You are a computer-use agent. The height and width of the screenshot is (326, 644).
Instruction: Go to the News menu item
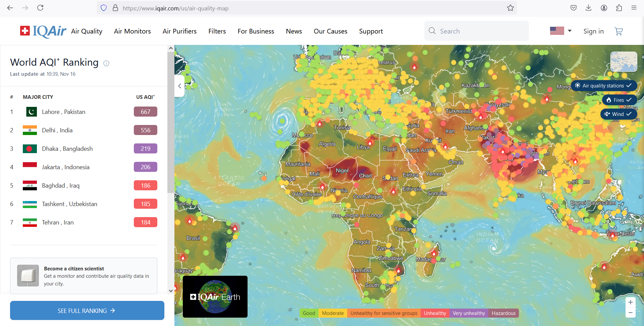pos(294,31)
